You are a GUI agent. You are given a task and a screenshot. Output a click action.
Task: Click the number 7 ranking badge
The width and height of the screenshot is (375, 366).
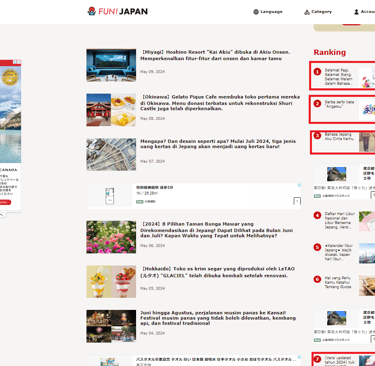(x=317, y=359)
